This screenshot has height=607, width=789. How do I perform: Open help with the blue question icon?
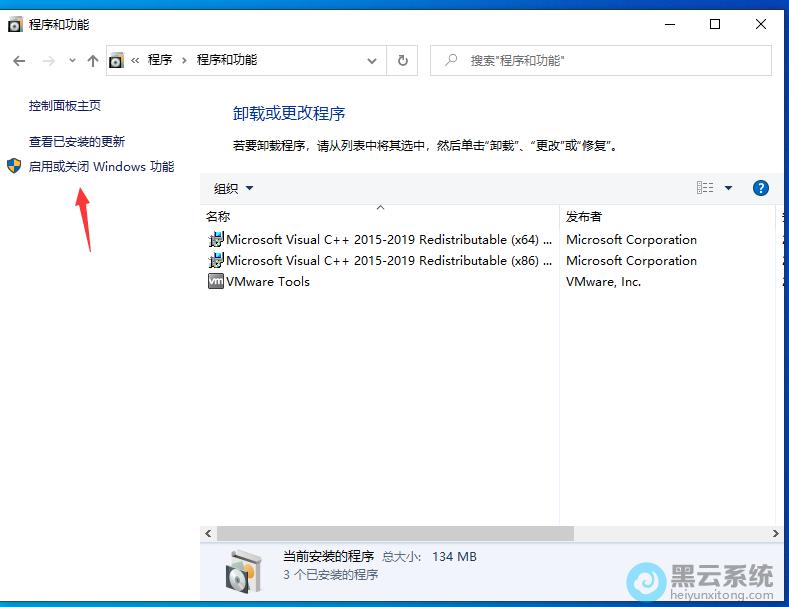pos(760,188)
